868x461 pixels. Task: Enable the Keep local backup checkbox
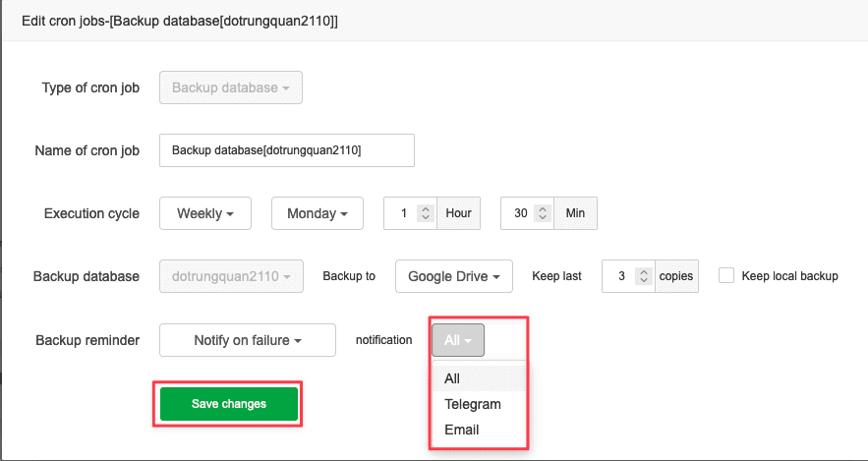pos(726,276)
